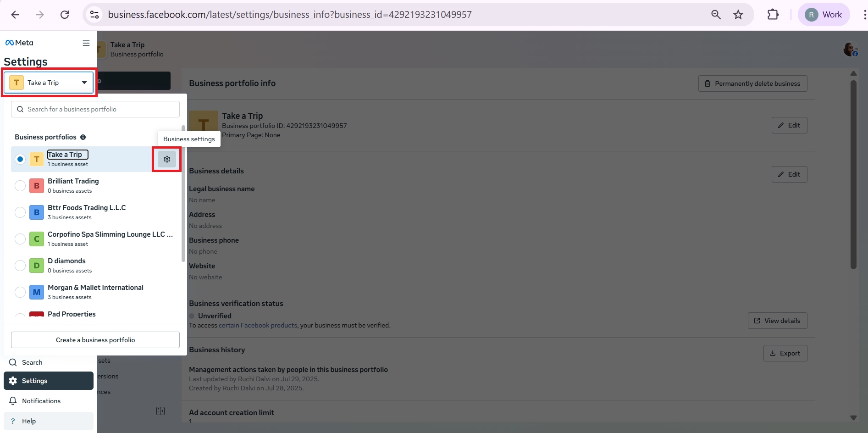
Task: Open Notifications in the left sidebar
Action: (x=41, y=401)
